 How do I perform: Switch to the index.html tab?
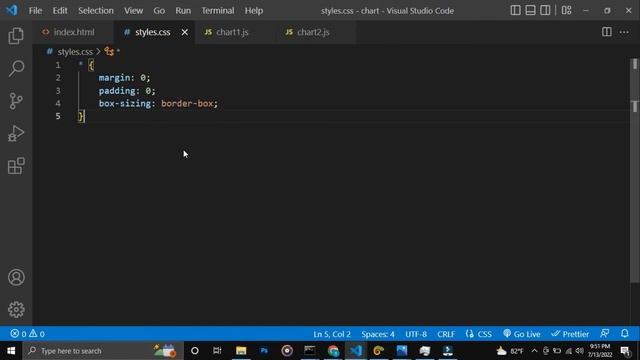[73, 32]
